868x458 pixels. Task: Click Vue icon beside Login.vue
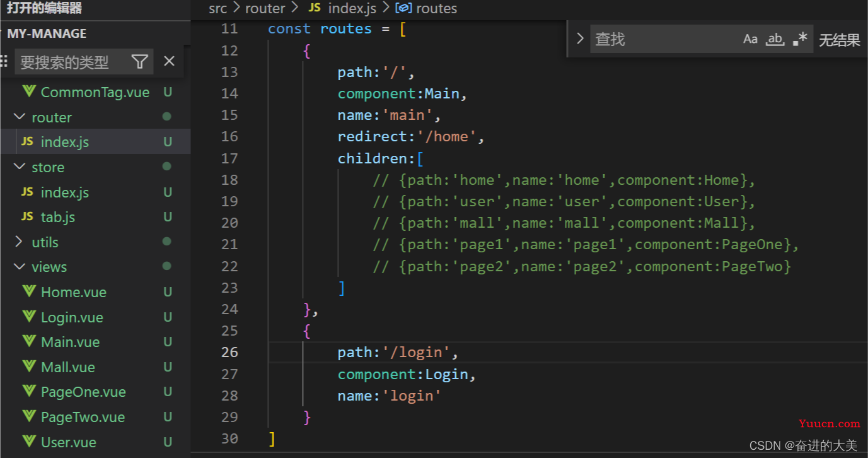click(x=28, y=317)
